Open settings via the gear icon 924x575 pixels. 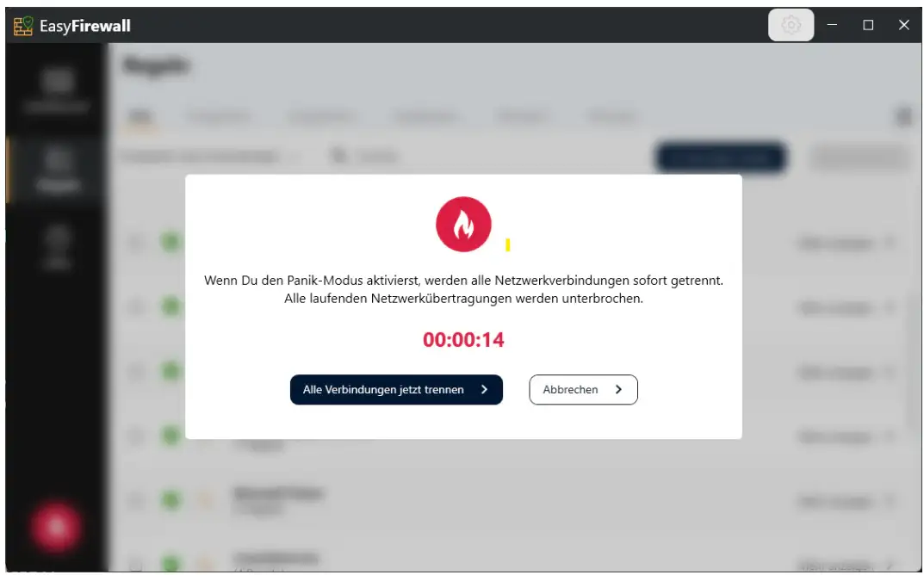coord(791,25)
